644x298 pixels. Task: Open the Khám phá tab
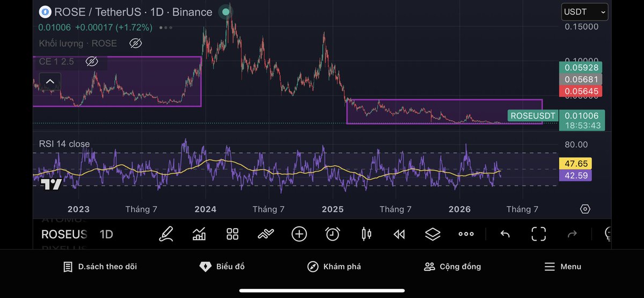pos(334,266)
